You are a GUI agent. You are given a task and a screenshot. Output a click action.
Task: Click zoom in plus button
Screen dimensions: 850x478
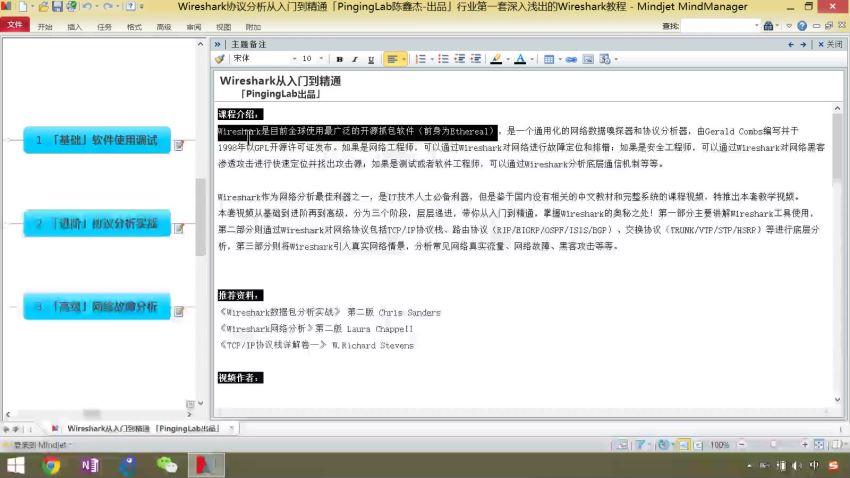coord(804,444)
